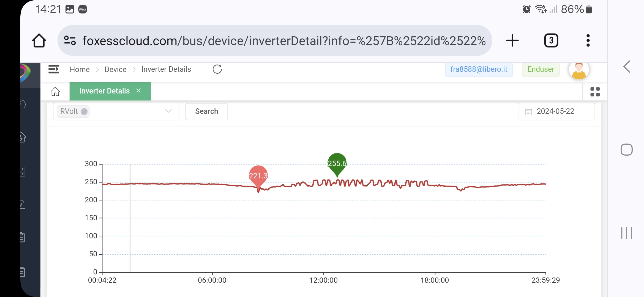Remove the RVolt tag selection
This screenshot has width=644, height=297.
[84, 112]
